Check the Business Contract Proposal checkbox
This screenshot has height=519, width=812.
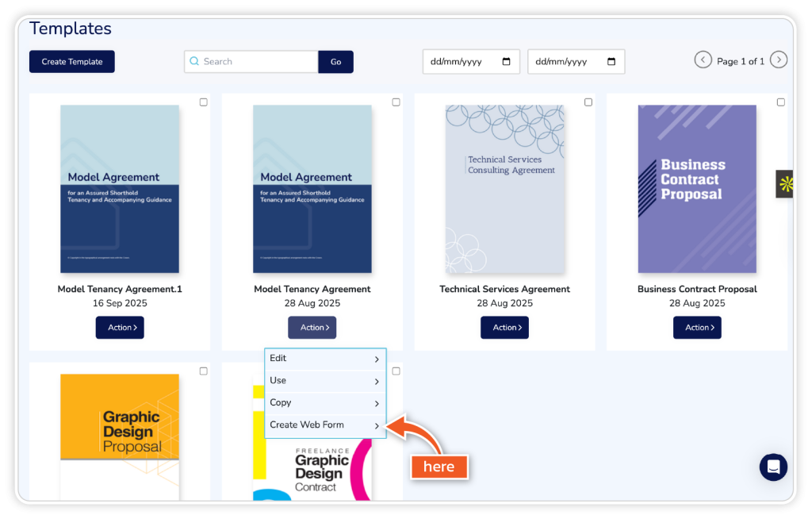coord(781,102)
